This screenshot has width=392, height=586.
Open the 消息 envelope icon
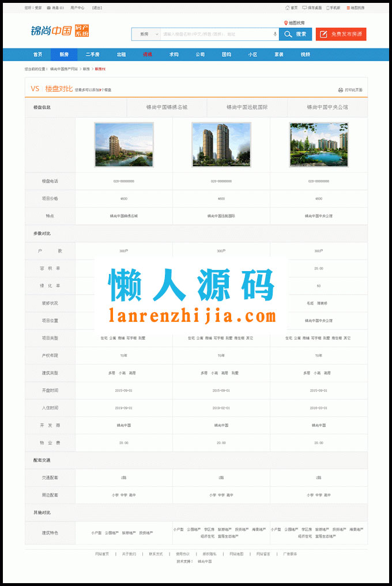[x=49, y=8]
